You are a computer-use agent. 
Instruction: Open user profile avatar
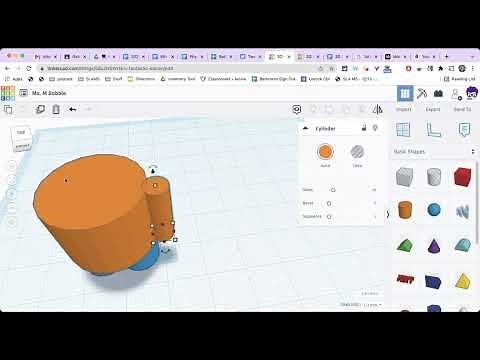coord(472,93)
